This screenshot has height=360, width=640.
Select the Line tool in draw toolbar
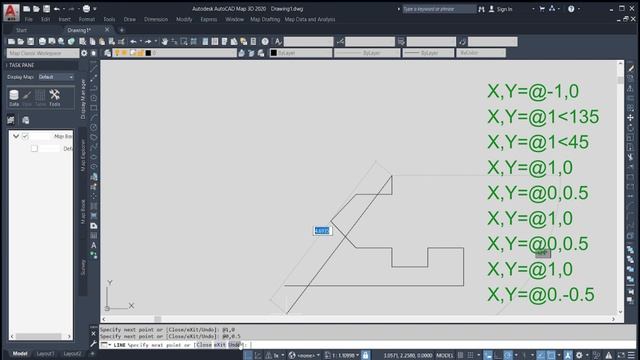tap(94, 68)
